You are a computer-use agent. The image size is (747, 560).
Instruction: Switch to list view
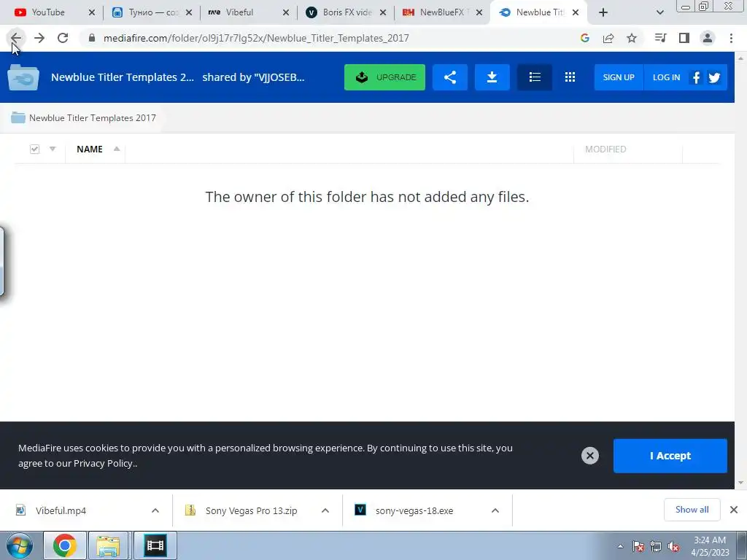point(535,77)
